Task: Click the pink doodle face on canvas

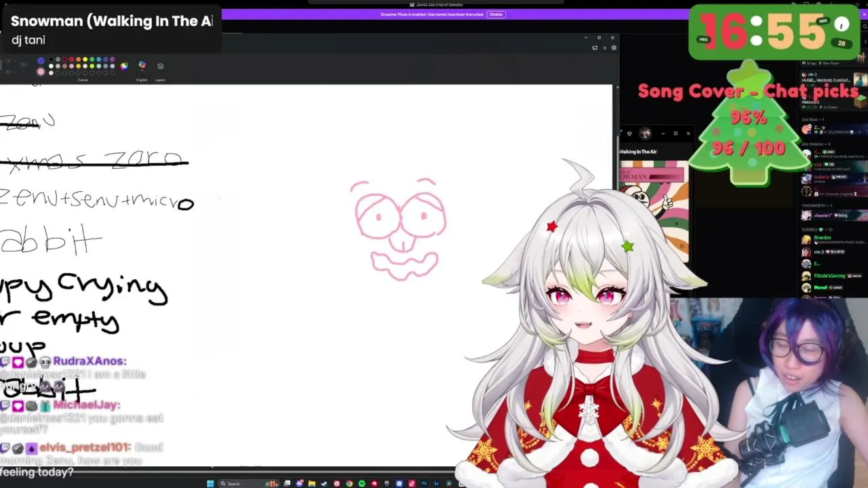Action: (400, 229)
